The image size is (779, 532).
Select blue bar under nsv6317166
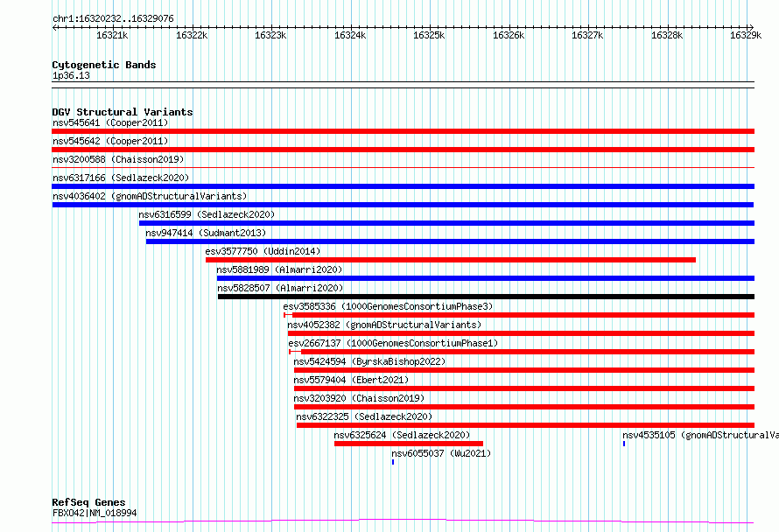[x=403, y=186]
